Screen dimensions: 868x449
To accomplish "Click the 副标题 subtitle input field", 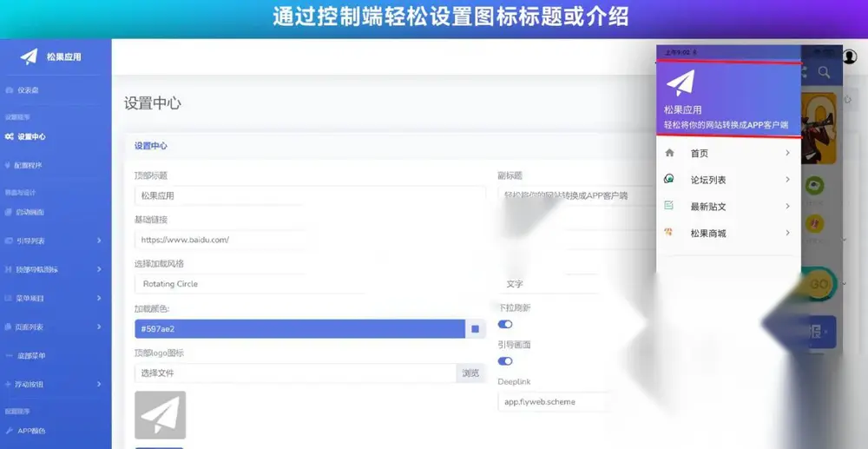I will [575, 195].
